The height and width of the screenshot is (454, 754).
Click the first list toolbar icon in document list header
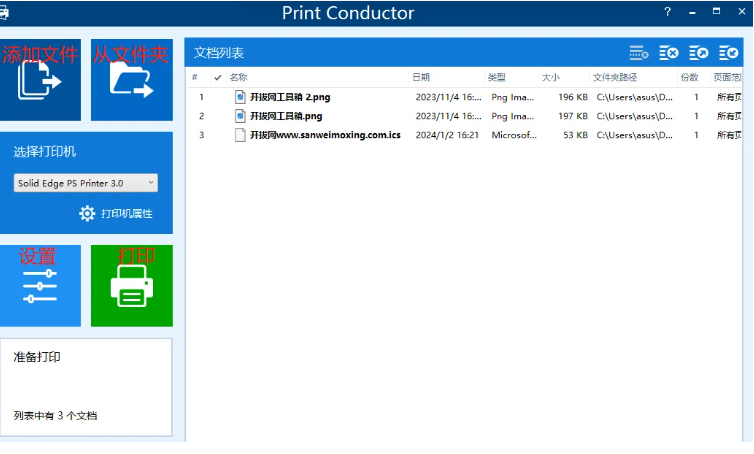point(639,53)
